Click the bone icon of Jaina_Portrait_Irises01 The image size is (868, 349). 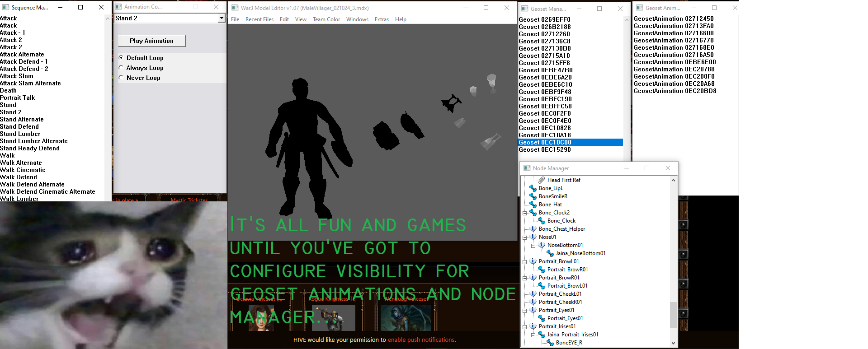point(542,334)
